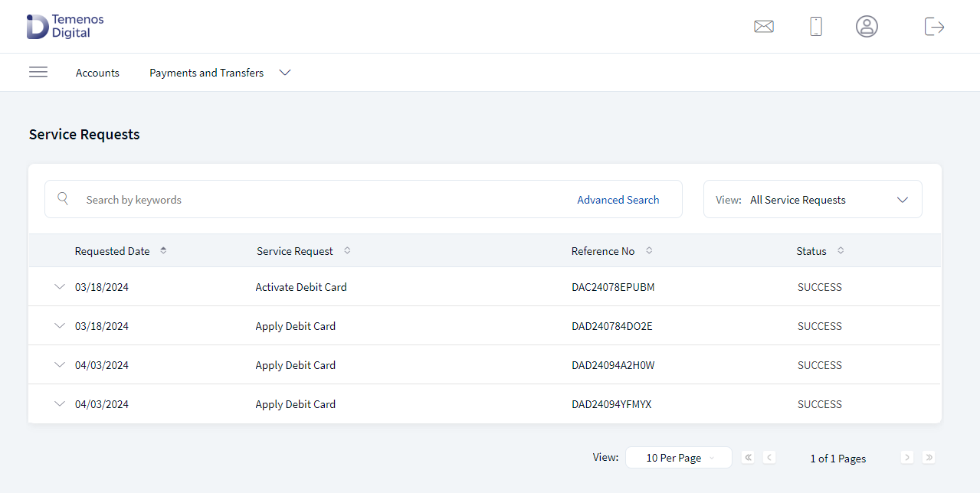Go to first page button
Image resolution: width=980 pixels, height=493 pixels.
click(x=748, y=457)
